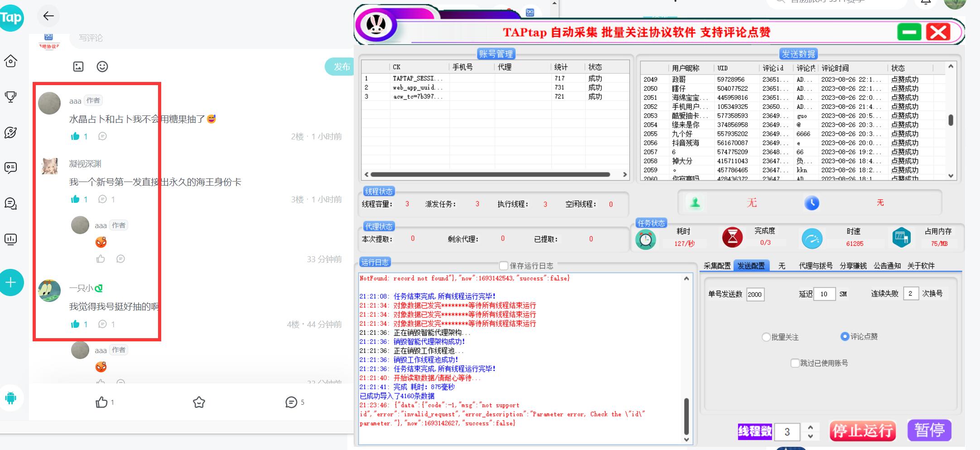
Task: Click the 单号发送数 input field
Action: 755,294
